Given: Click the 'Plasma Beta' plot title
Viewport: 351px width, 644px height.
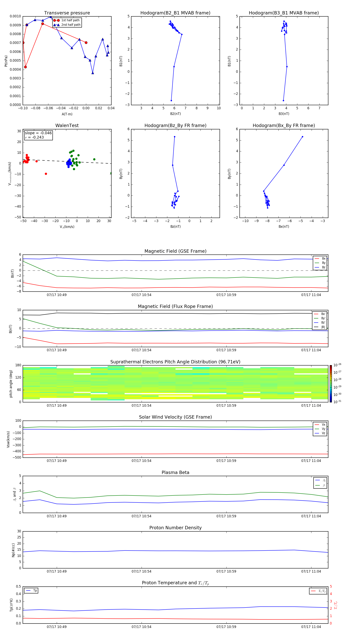Looking at the screenshot, I should [175, 472].
